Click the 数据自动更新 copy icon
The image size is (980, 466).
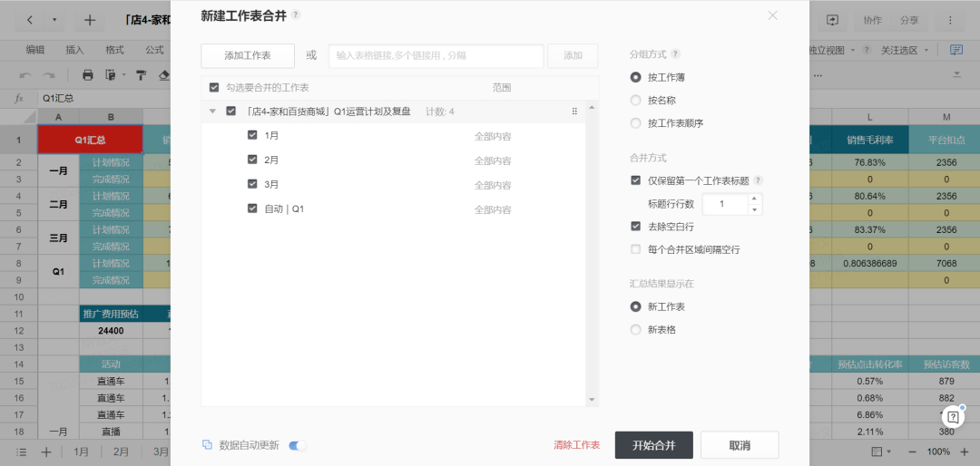coord(207,445)
